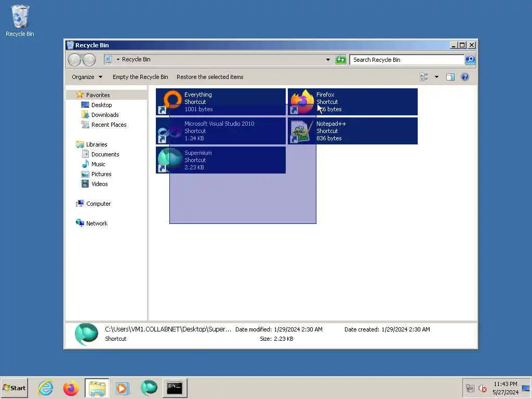Image resolution: width=532 pixels, height=399 pixels.
Task: Select Network in the navigation pane
Action: pyautogui.click(x=96, y=223)
